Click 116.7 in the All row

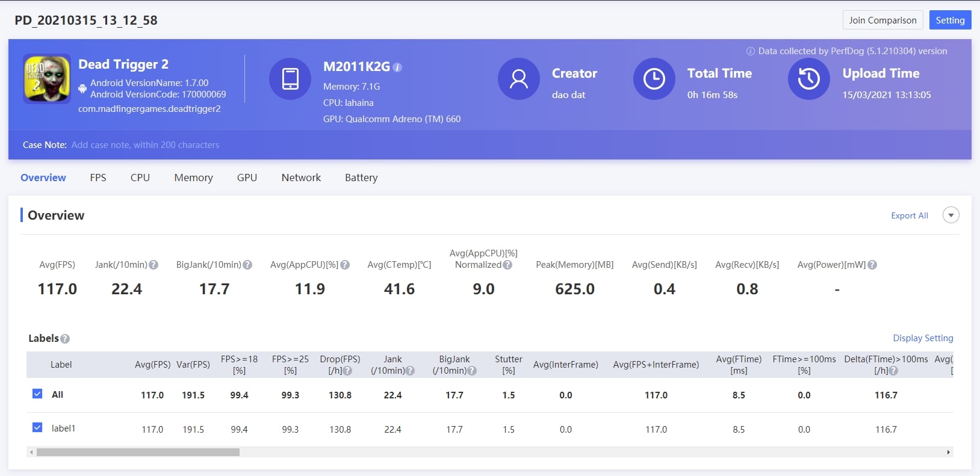point(886,395)
